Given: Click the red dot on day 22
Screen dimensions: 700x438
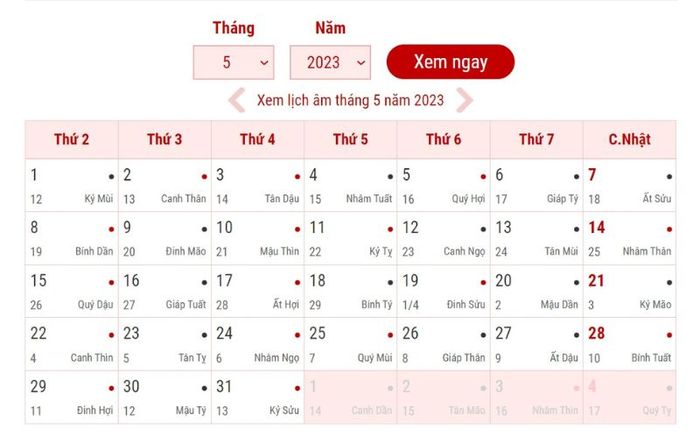Looking at the screenshot, I should [x=111, y=335].
